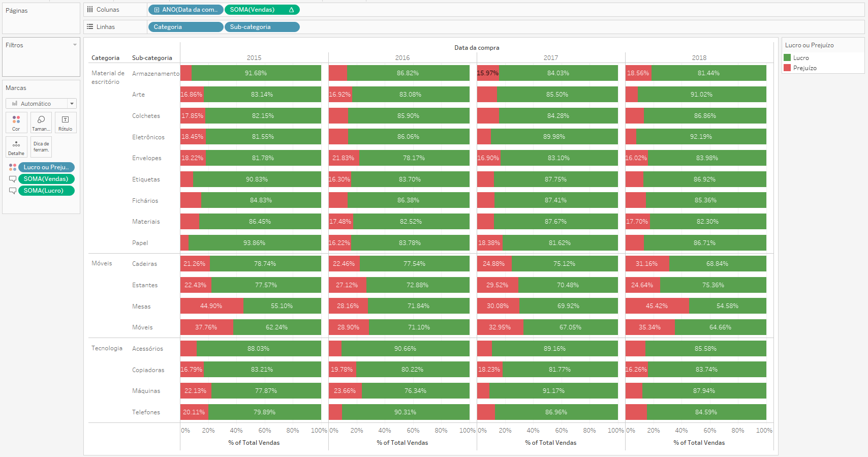The image size is (868, 457).
Task: Click the Linhas shelf icon
Action: point(90,27)
